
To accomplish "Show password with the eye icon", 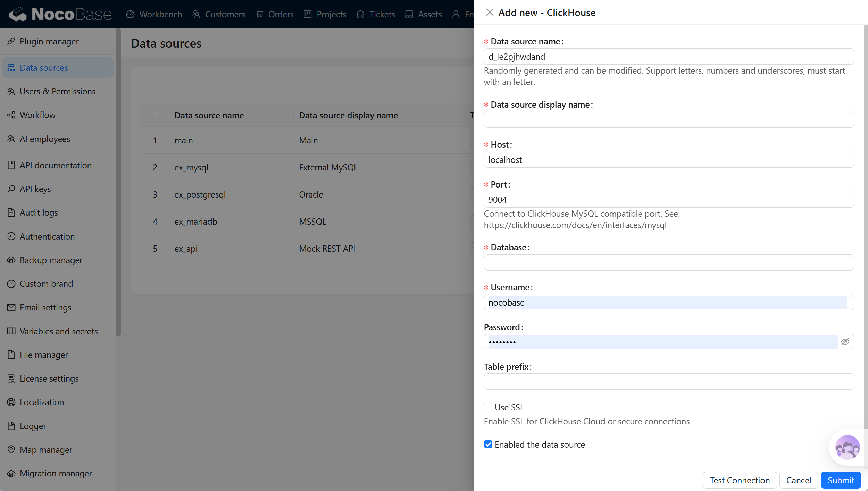I will tap(845, 342).
